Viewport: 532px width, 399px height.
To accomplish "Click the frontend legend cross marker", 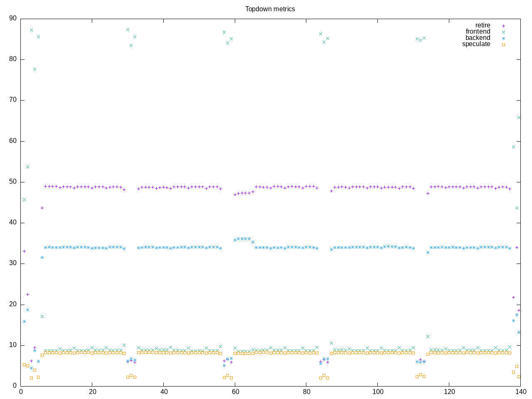I will pyautogui.click(x=503, y=32).
